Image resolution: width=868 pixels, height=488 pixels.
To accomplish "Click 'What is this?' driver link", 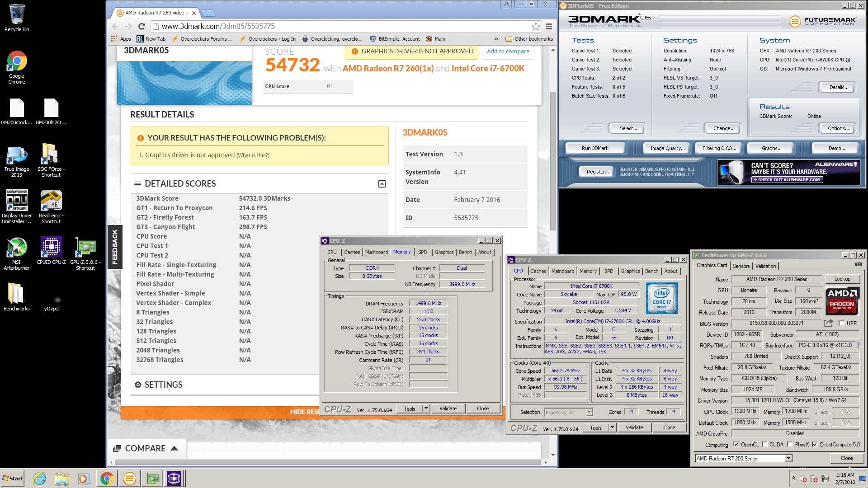I will point(253,155).
